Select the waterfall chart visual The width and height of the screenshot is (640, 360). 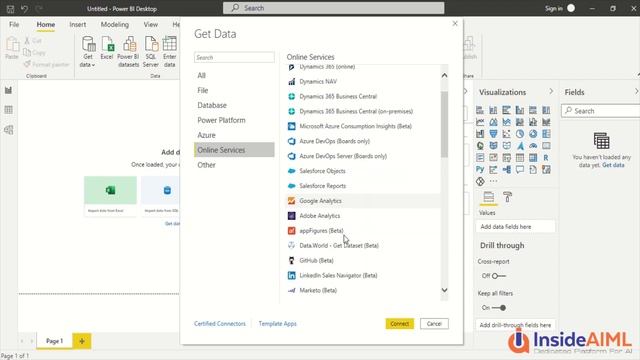(480, 134)
